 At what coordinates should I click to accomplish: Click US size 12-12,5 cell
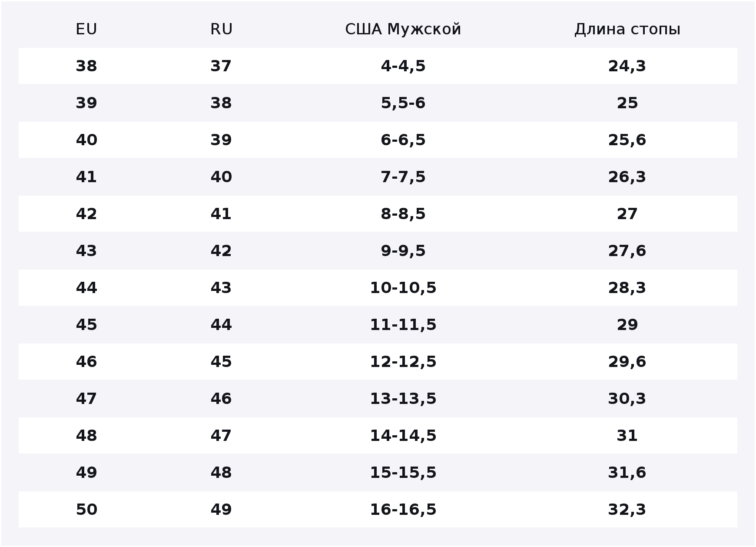point(403,362)
